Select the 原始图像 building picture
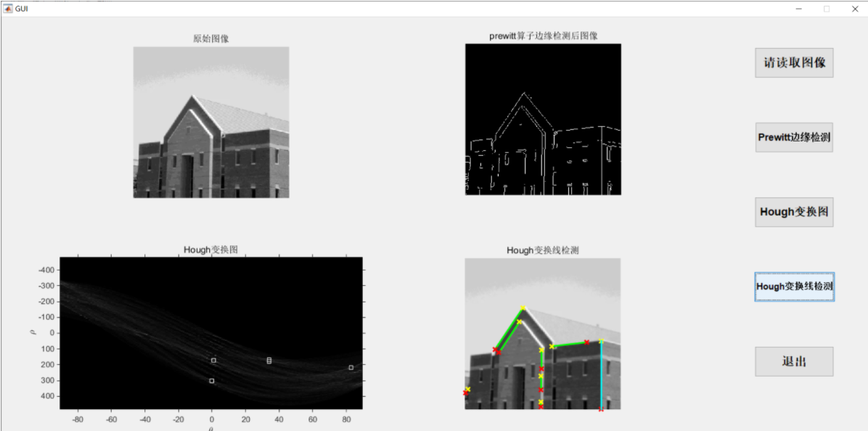 pos(211,123)
